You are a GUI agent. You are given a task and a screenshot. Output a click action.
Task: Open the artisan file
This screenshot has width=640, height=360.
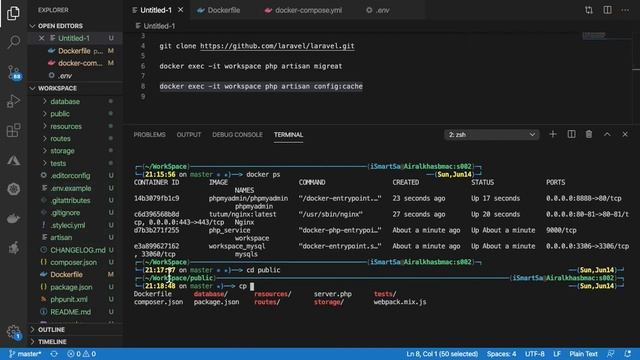pos(75,237)
